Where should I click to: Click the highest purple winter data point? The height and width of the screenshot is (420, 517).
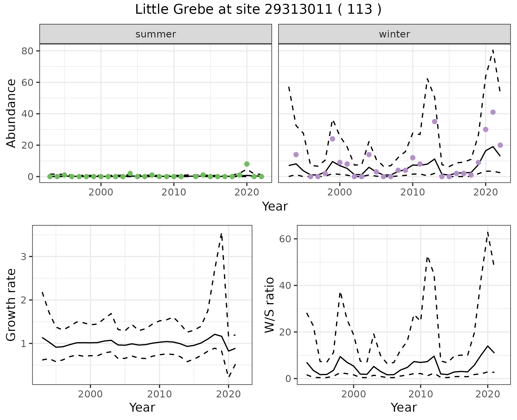pyautogui.click(x=493, y=112)
